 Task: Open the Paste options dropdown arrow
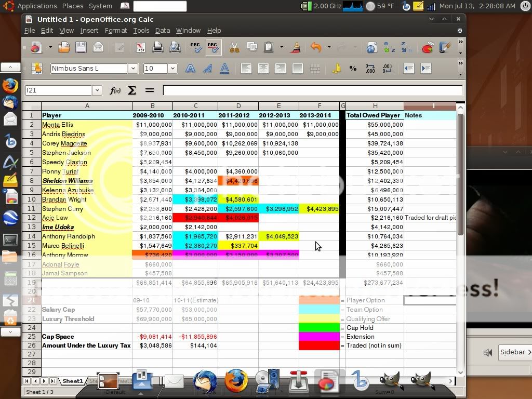click(282, 47)
